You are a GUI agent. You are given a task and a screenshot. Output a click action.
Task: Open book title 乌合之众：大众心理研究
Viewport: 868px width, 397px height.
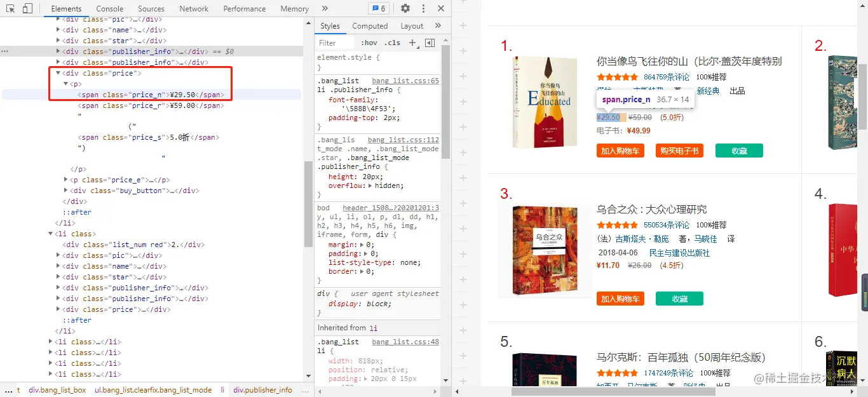651,210
